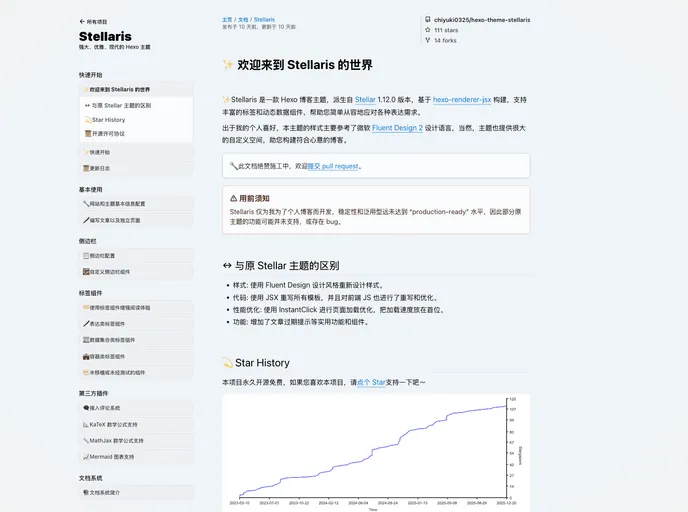Viewport: 688px width, 512px height.
Task: Click the star icon beside 111 stars
Action: [426, 30]
